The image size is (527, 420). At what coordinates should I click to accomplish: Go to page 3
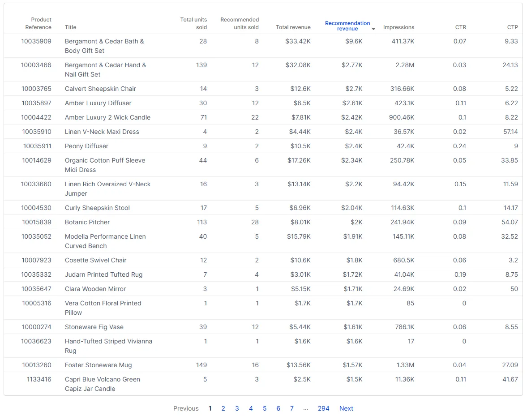(x=237, y=408)
